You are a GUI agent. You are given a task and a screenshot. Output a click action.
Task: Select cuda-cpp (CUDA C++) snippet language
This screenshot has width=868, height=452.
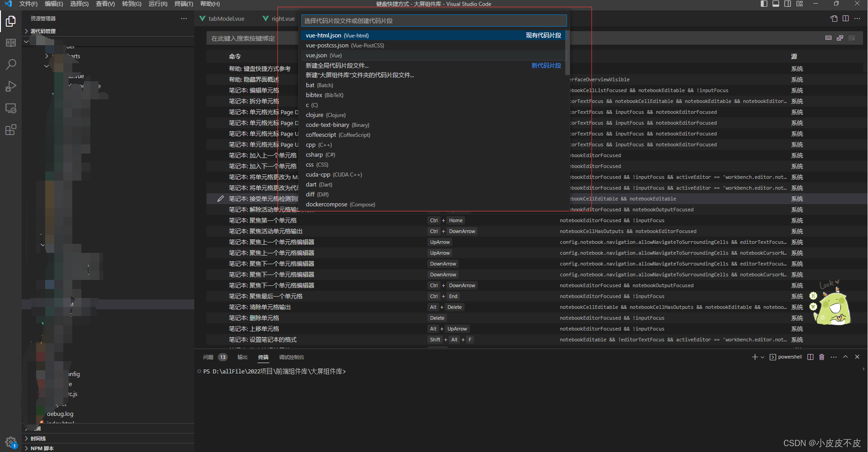(433, 175)
